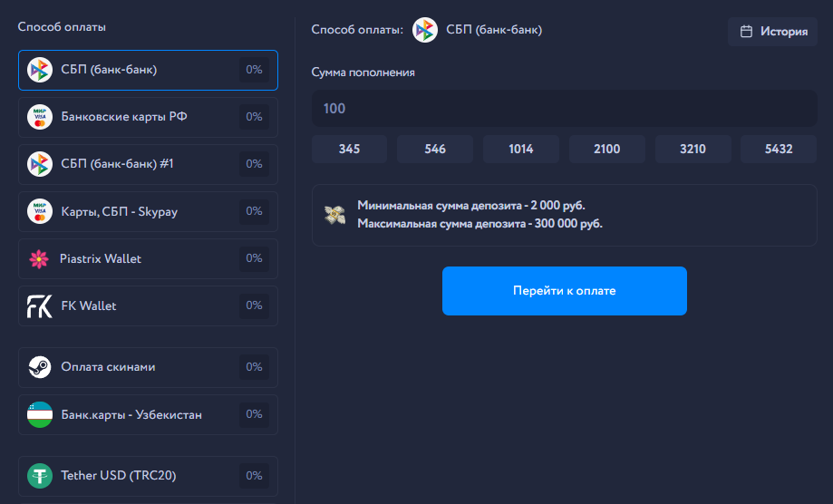Pick the 546 amount preset
The image size is (833, 504).
435,149
